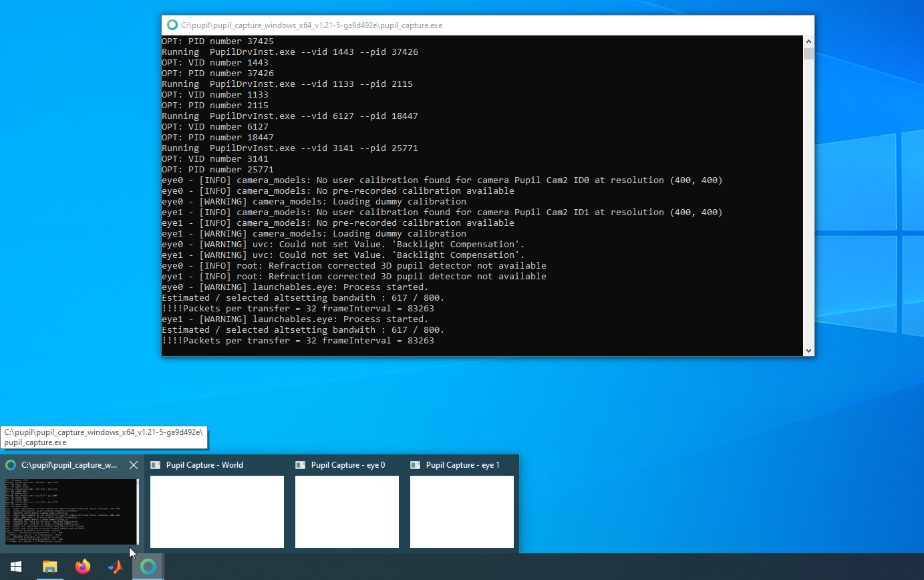Click eye0 uvc 'Backlight Compensation' warning line
Viewport: 924px width, 580px height.
point(343,244)
